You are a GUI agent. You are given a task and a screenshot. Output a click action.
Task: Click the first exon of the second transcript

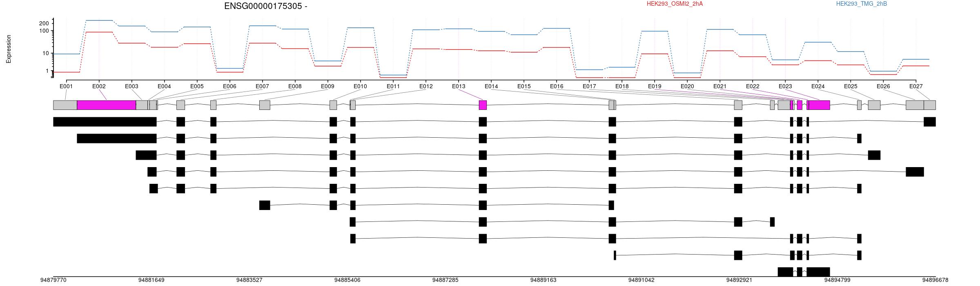(x=117, y=139)
